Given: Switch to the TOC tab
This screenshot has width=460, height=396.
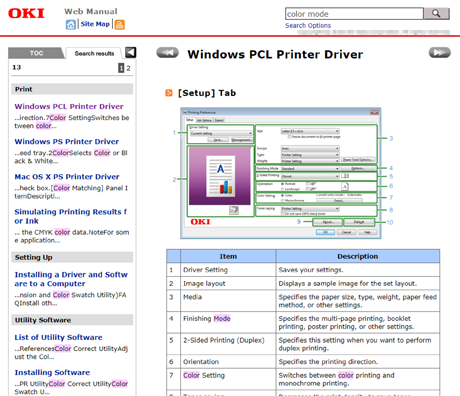Looking at the screenshot, I should point(36,53).
